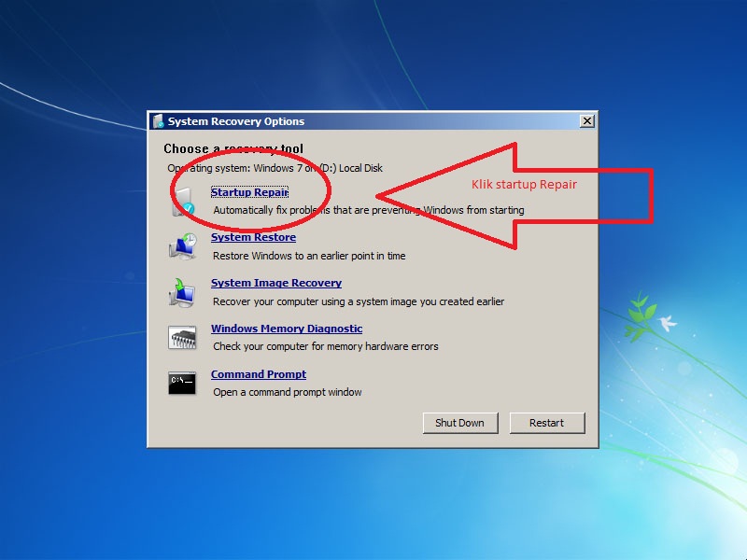The width and height of the screenshot is (747, 560).
Task: Click the System Restore monitor-and-clock icon
Action: point(182,246)
